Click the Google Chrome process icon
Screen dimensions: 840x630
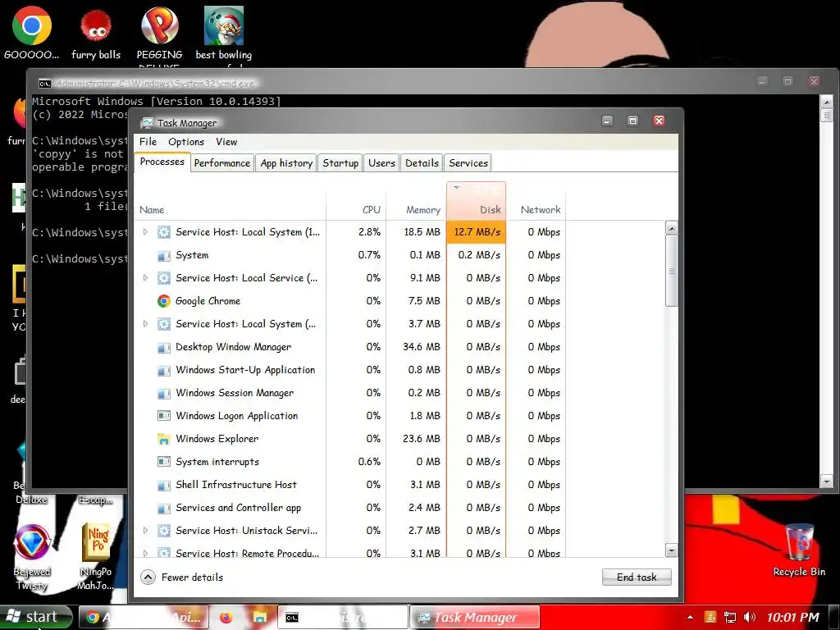(164, 301)
